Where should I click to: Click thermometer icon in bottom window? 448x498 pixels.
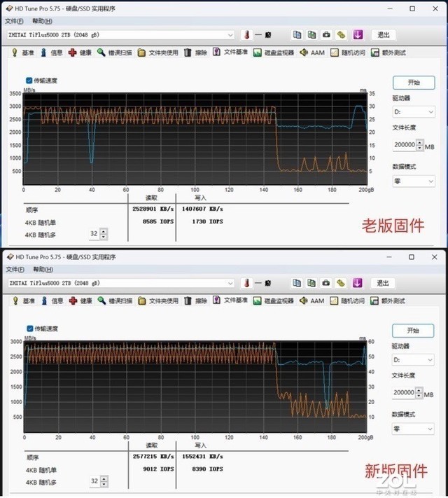click(x=246, y=283)
